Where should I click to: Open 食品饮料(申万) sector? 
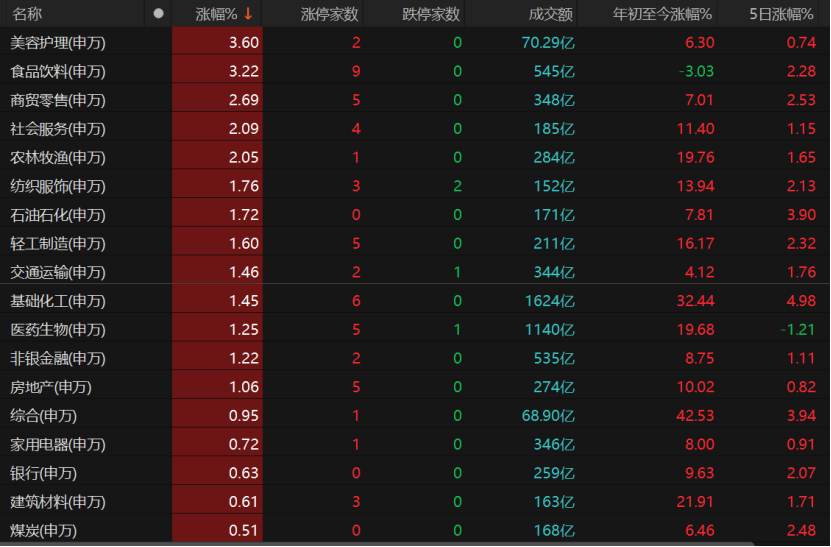57,71
